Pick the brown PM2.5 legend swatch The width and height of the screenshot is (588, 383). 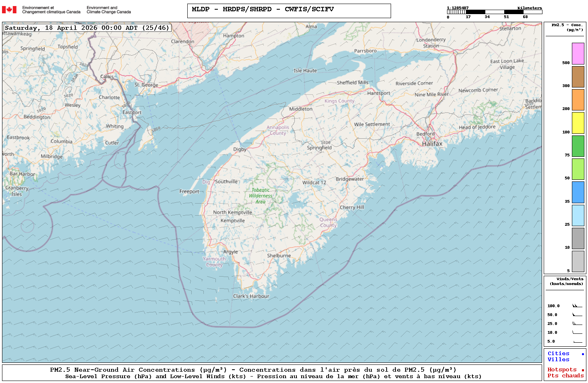click(578, 77)
